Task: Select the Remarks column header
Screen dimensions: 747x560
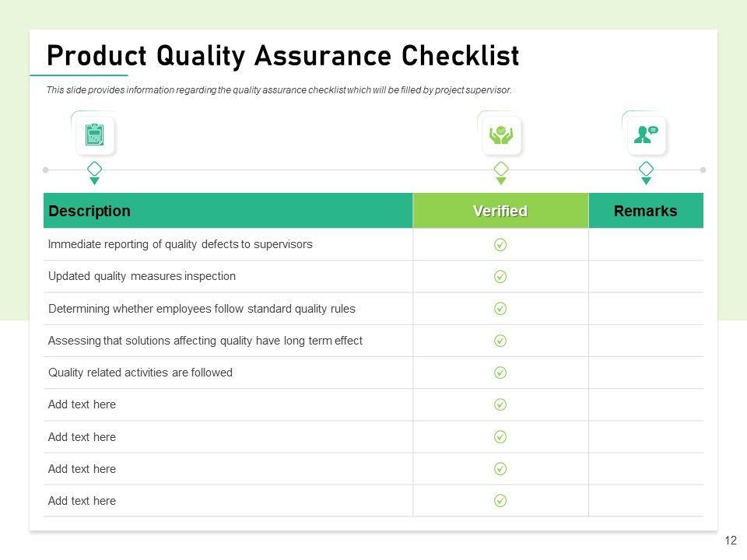Action: click(645, 211)
